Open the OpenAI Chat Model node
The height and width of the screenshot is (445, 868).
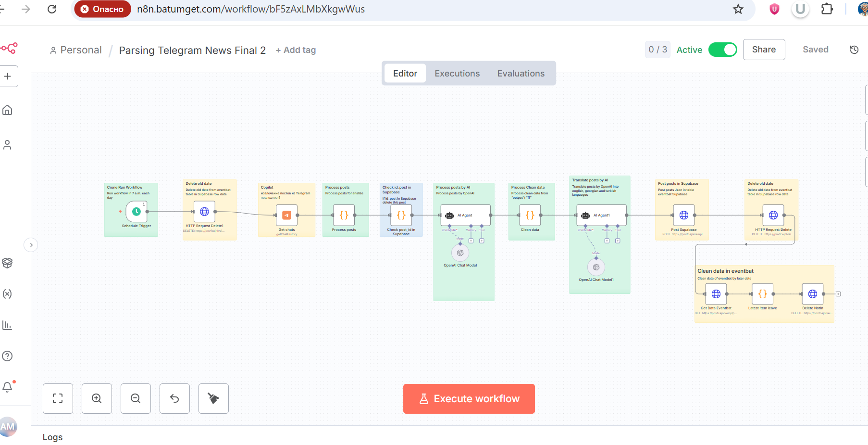pos(460,253)
